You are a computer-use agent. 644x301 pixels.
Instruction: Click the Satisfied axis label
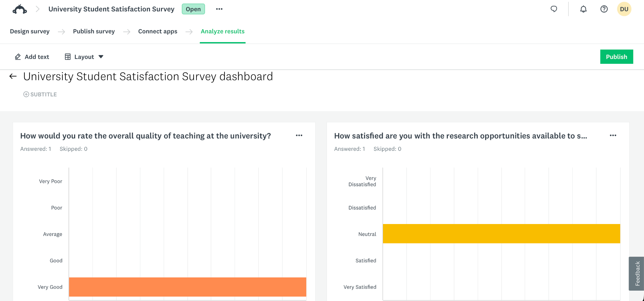coord(366,260)
